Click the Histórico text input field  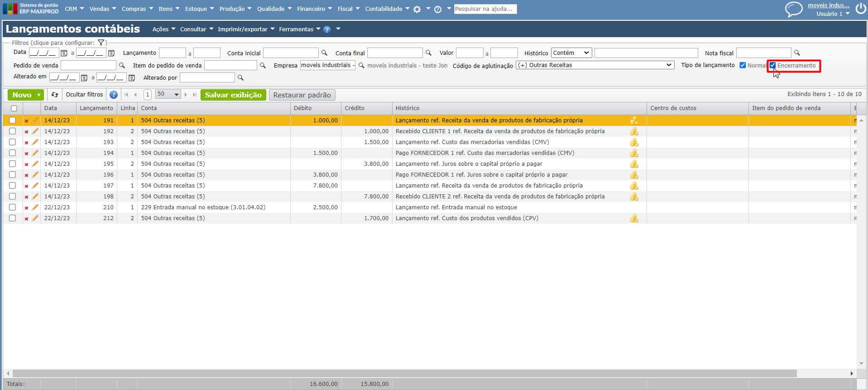click(x=646, y=53)
